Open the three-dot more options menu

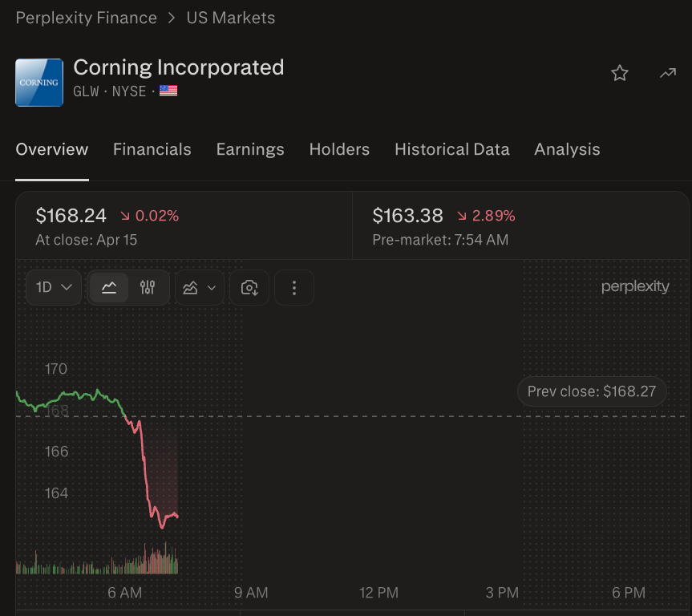pos(294,287)
